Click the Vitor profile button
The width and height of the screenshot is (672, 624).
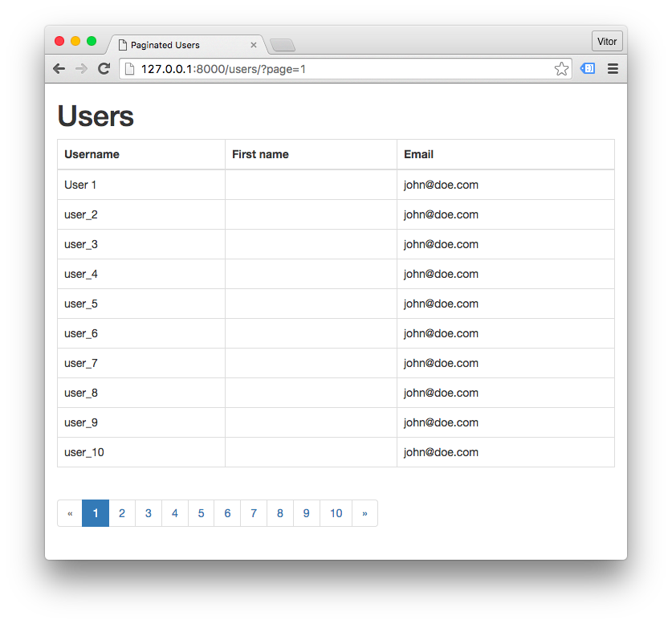pos(606,40)
